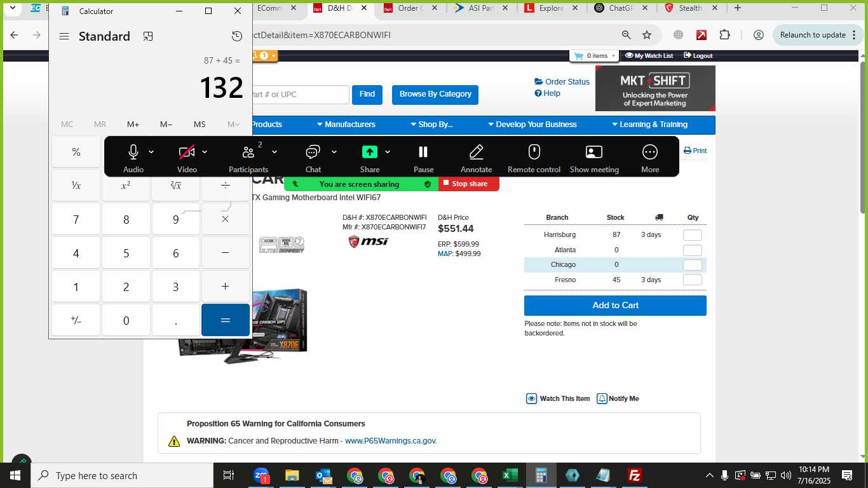Expand the Video options arrow
Viewport: 868px width, 488px height.
[205, 152]
